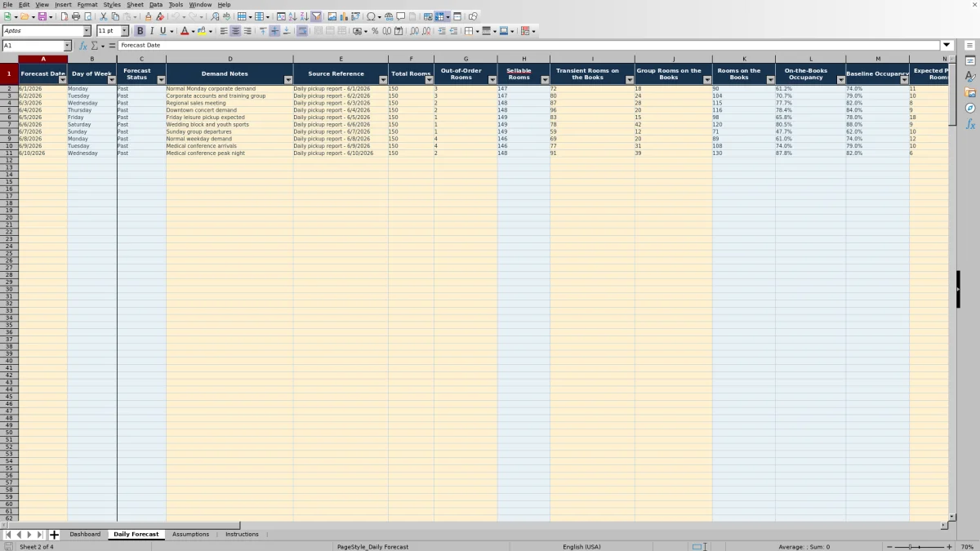Click the Clone Formatting paintbrush icon
Viewport: 980px width, 551px height.
[148, 16]
